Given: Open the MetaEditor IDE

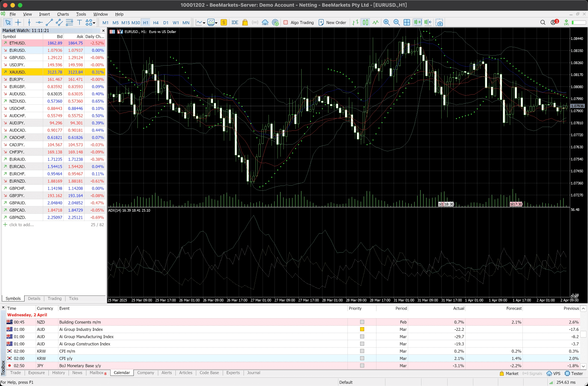Looking at the screenshot, I should pyautogui.click(x=235, y=22).
